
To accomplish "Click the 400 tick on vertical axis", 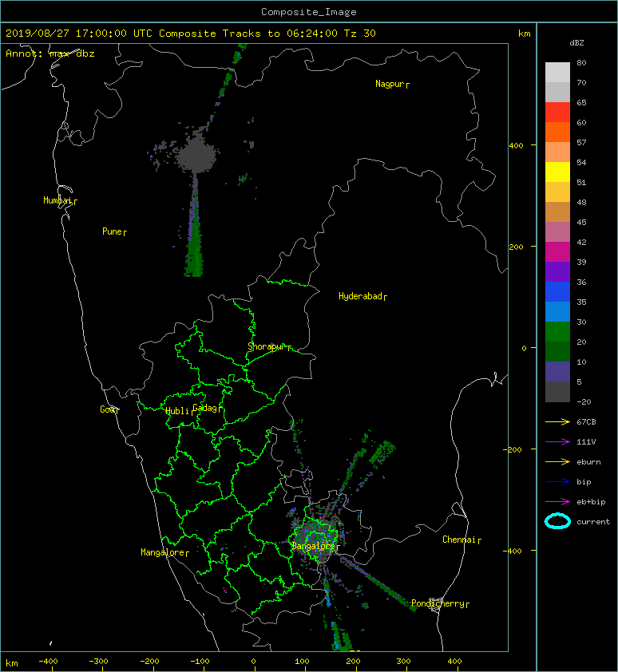I will [x=516, y=146].
